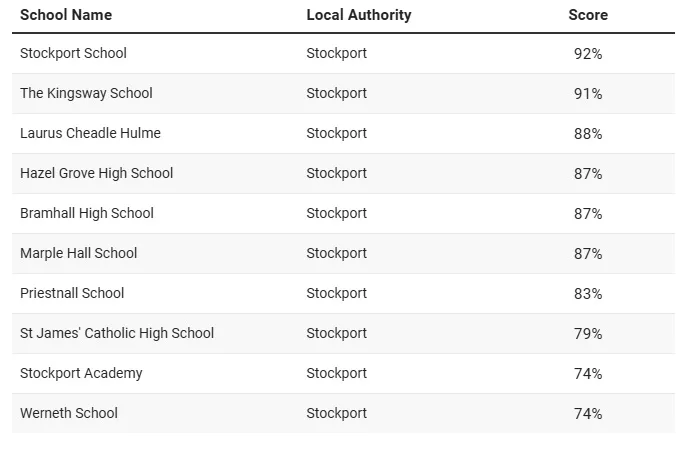Click the 92% score cell
This screenshot has height=454, width=697.
pos(588,54)
